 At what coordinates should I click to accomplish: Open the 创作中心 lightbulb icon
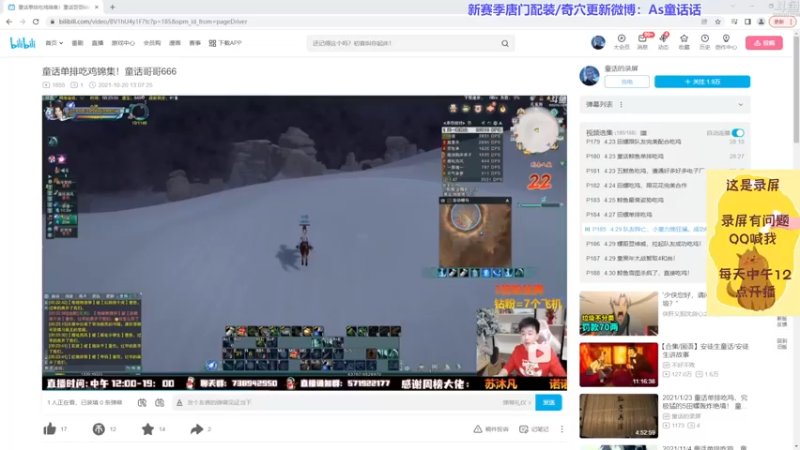(x=726, y=42)
